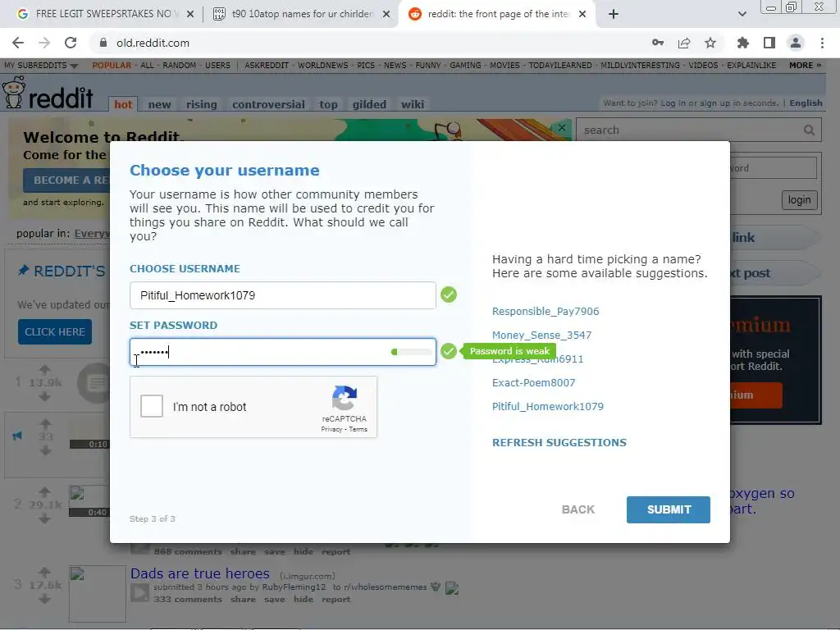The width and height of the screenshot is (840, 630).
Task: Close the t90 10atop names tab
Action: click(x=386, y=14)
